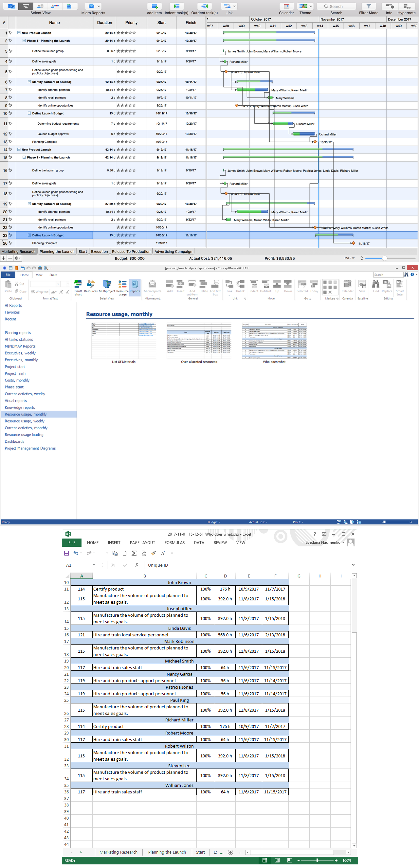Click priority stars for Planning Complete row 13
Image resolution: width=419 pixels, height=868 pixels.
point(126,142)
